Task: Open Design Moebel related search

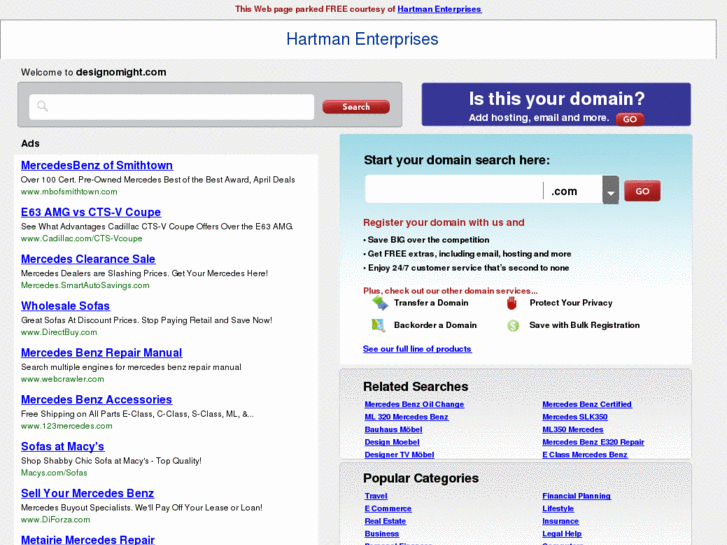Action: click(392, 442)
